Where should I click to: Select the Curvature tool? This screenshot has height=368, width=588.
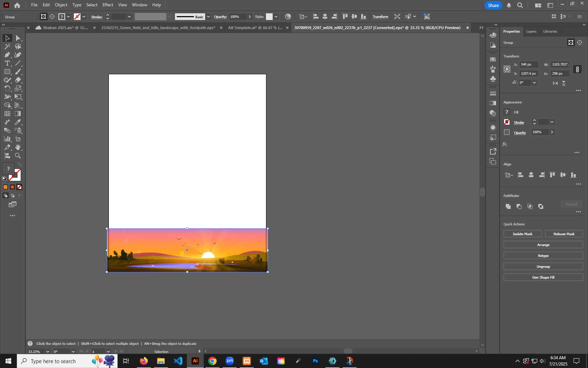click(x=18, y=55)
